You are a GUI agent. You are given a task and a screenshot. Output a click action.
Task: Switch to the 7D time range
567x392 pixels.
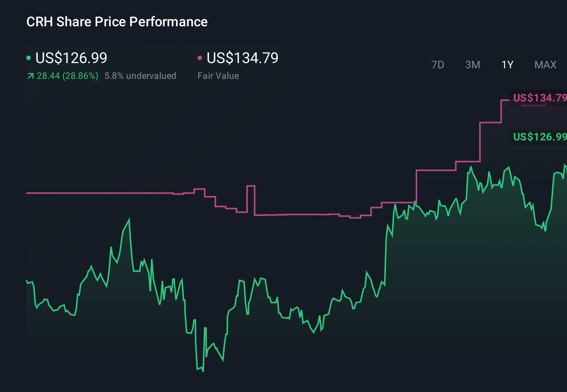[438, 65]
